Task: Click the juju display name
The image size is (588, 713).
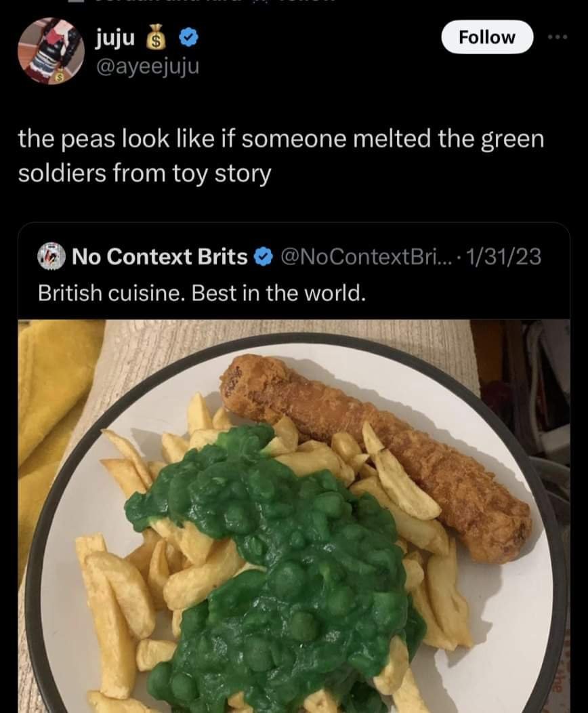Action: pos(115,38)
